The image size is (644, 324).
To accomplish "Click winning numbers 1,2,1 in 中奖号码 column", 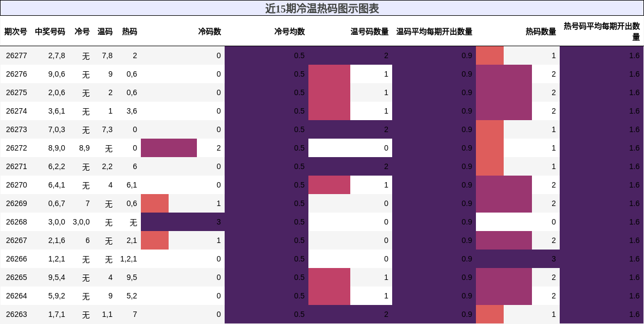I will click(x=57, y=259).
